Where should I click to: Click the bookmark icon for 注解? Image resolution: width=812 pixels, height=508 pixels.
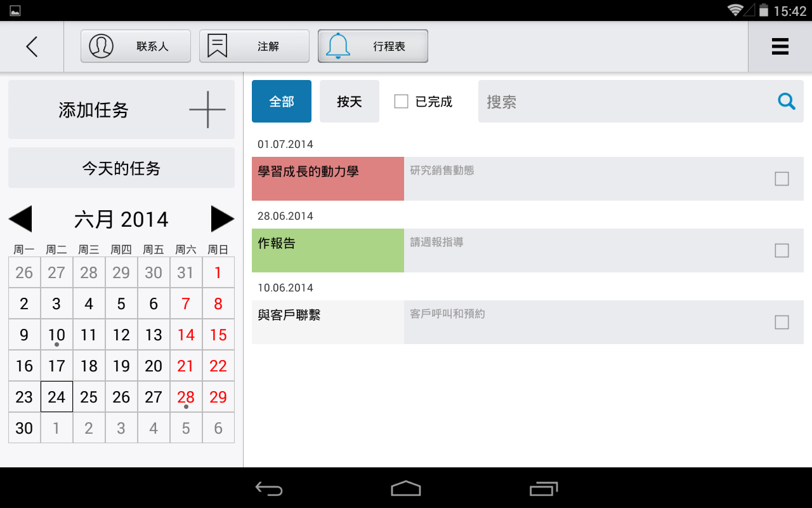pos(218,46)
